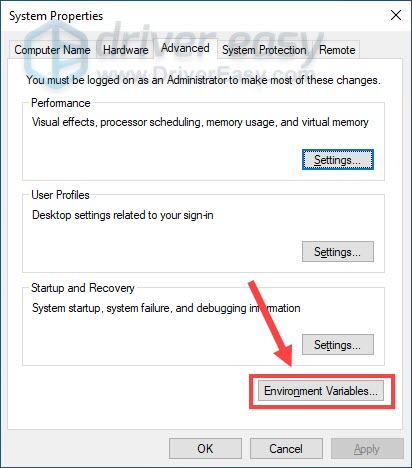Viewport: 412px width, 468px height.
Task: Open Performance Settings button
Action: [338, 160]
